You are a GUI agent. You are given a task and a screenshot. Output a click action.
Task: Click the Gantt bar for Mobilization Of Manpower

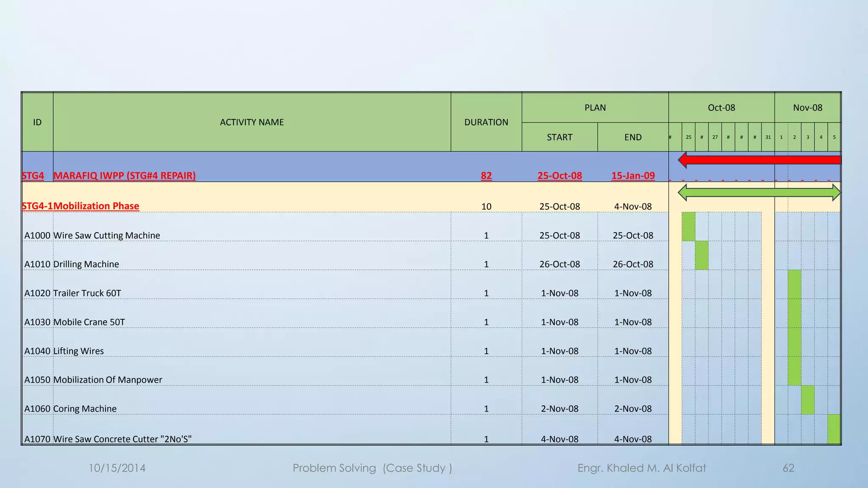[x=795, y=371]
